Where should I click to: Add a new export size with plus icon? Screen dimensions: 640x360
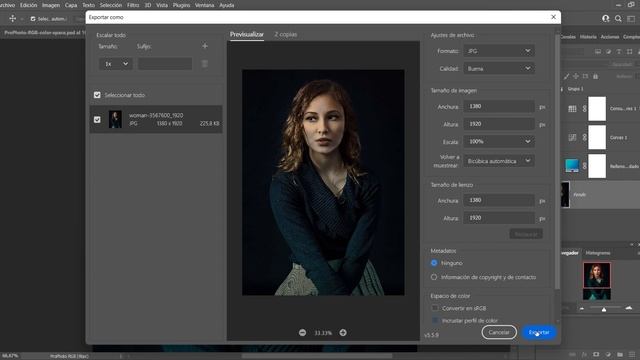(205, 46)
